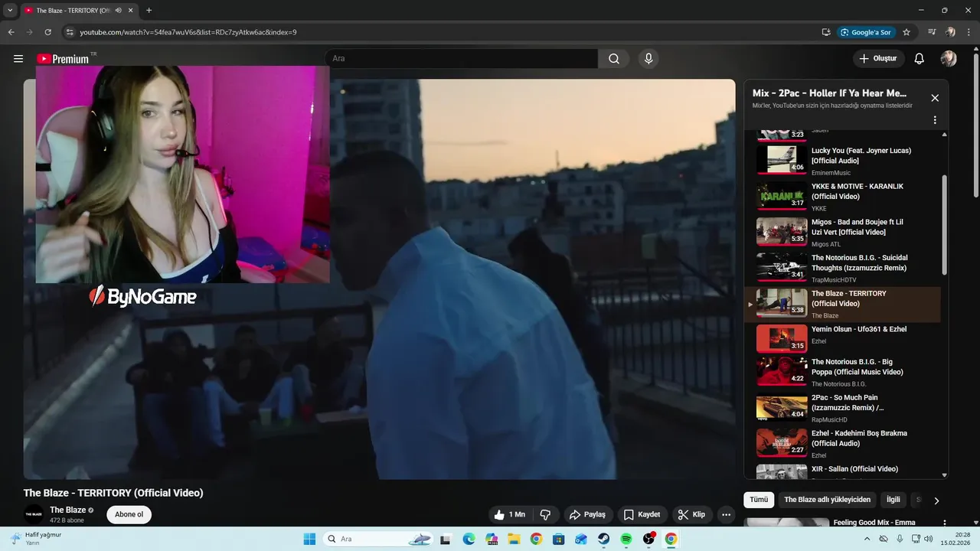Share video with Paylaş button

587,515
